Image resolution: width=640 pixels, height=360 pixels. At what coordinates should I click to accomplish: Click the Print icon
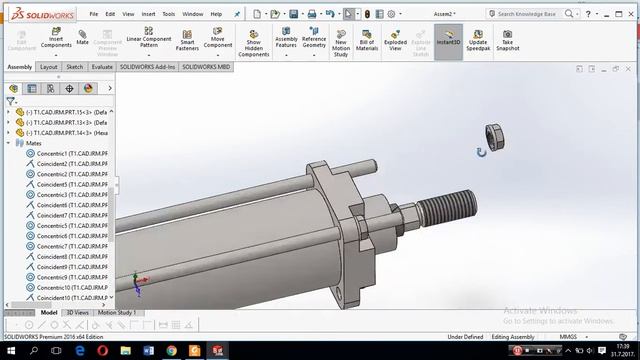click(312, 14)
